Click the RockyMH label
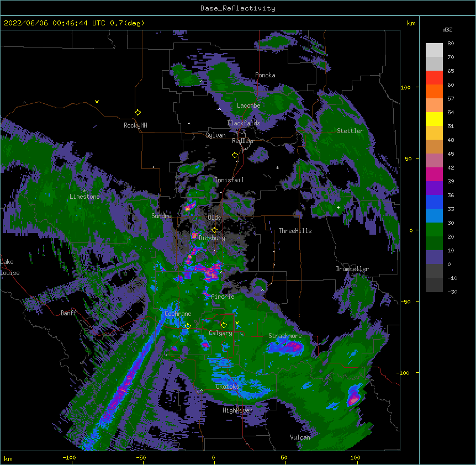The height and width of the screenshot is (465, 476). pos(135,125)
